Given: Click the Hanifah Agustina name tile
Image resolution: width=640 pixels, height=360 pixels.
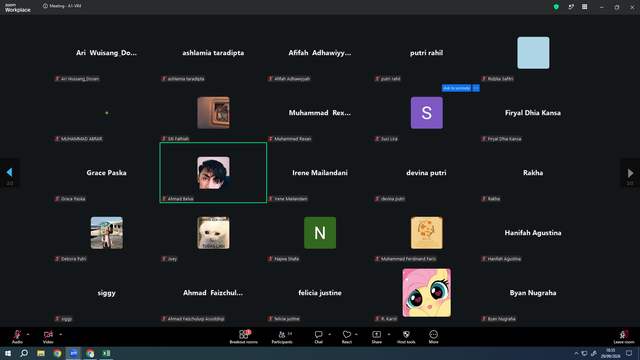Looking at the screenshot, I should (533, 233).
